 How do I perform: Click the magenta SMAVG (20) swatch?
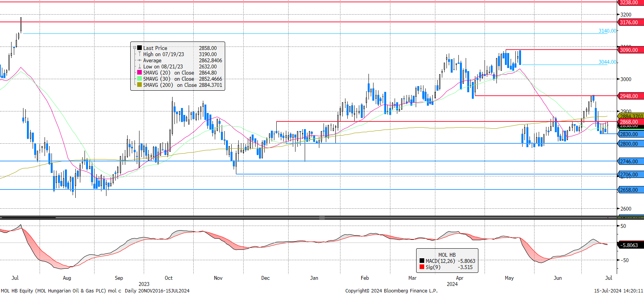[x=139, y=73]
